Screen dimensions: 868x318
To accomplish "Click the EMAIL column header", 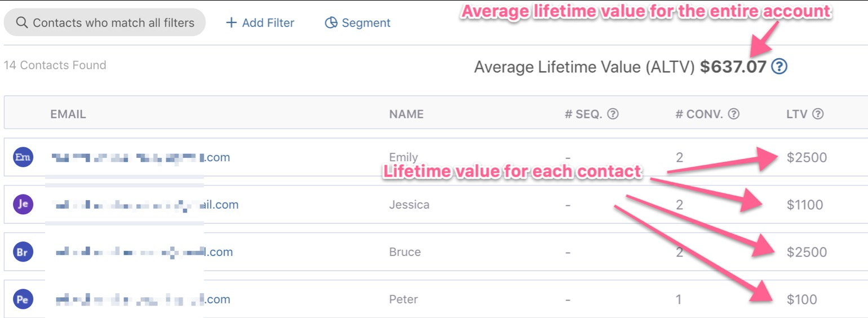I will 68,114.
